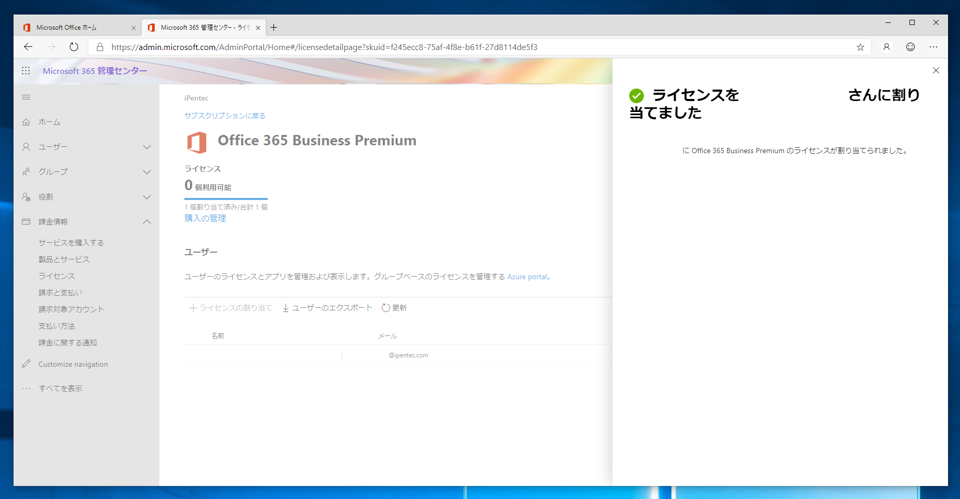Minimize the browser window

pyautogui.click(x=888, y=23)
